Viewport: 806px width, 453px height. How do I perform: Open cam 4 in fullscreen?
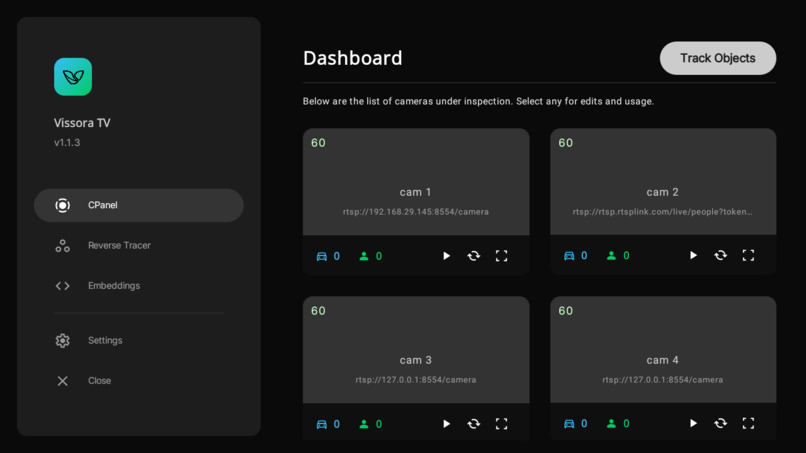coord(748,423)
